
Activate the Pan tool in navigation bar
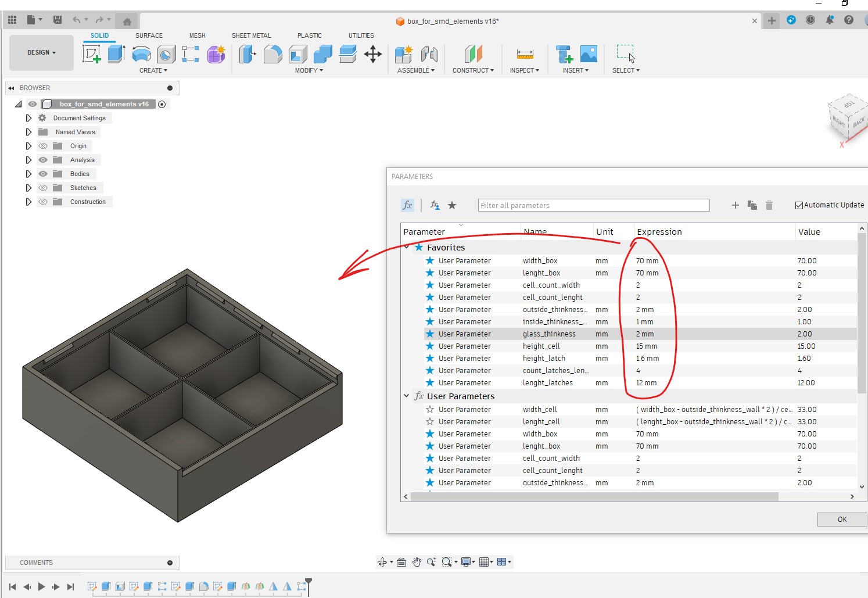click(417, 562)
